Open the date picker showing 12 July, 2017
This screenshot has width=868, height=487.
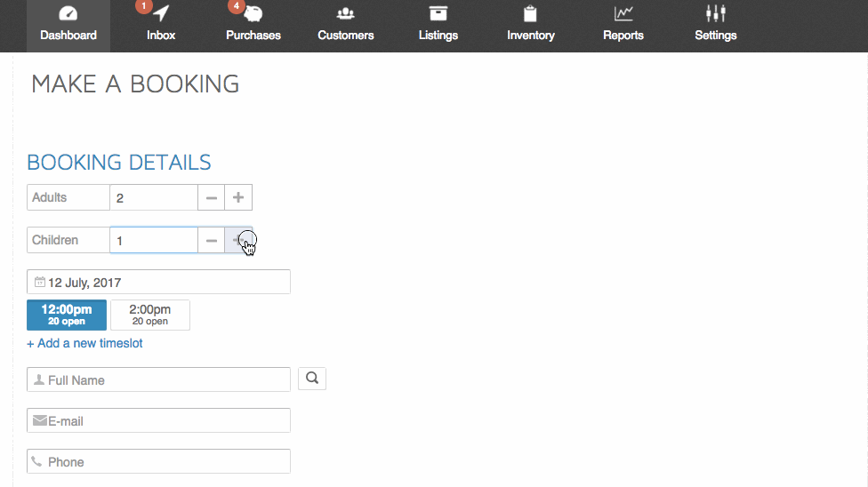[x=158, y=282]
